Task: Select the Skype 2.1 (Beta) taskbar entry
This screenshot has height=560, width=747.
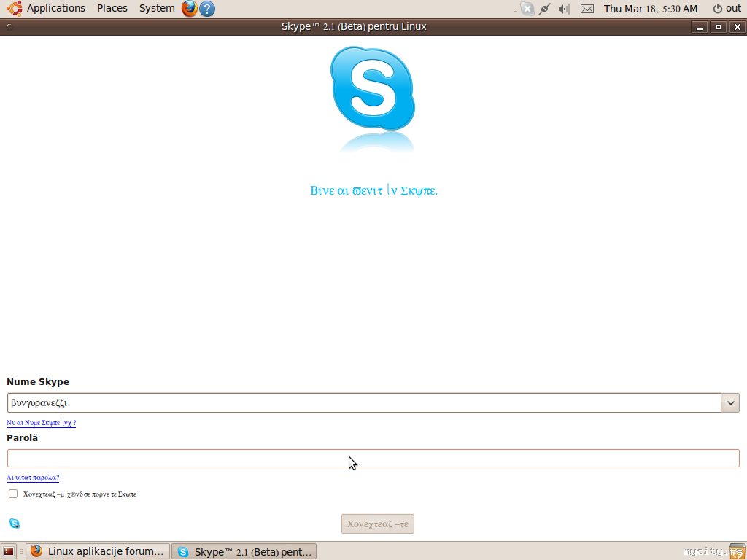Action: pos(244,551)
